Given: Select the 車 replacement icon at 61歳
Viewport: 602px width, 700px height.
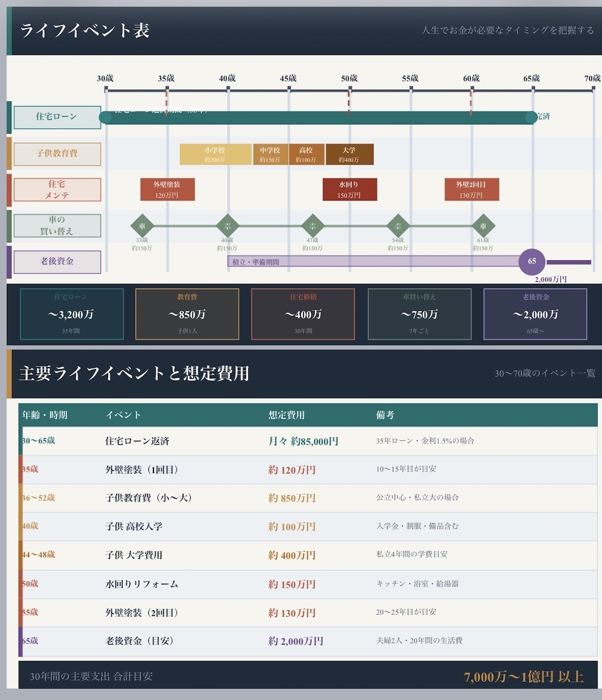Looking at the screenshot, I should click(x=482, y=226).
